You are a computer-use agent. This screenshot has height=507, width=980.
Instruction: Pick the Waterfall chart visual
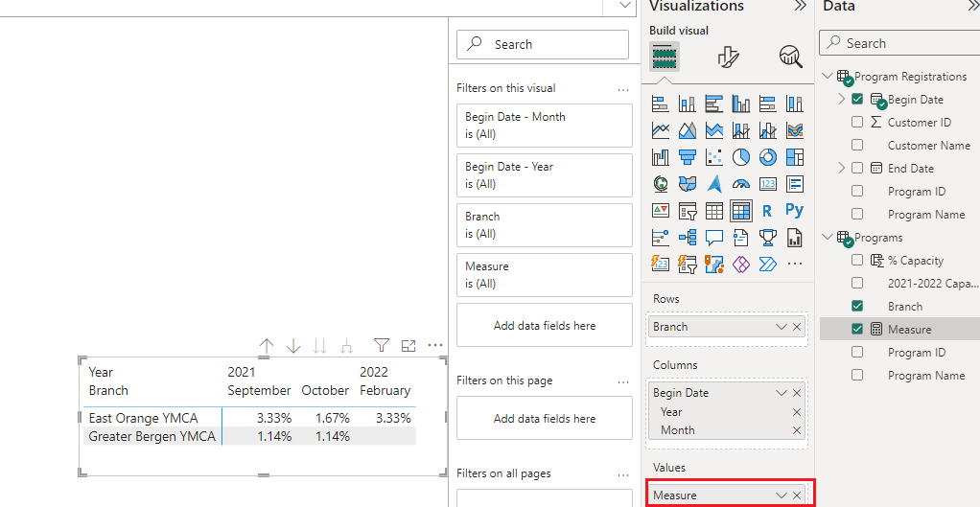coord(661,157)
